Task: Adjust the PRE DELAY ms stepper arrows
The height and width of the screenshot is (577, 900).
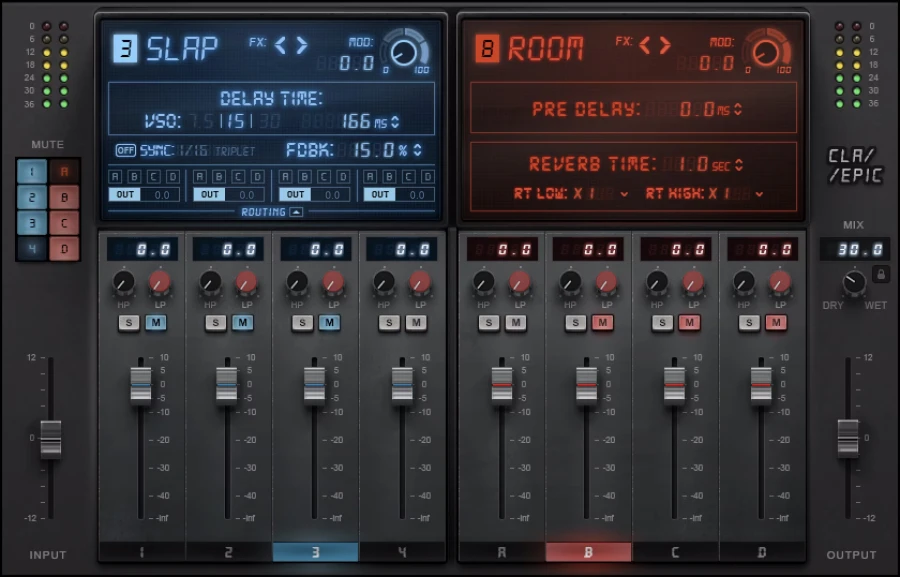Action: [738, 109]
